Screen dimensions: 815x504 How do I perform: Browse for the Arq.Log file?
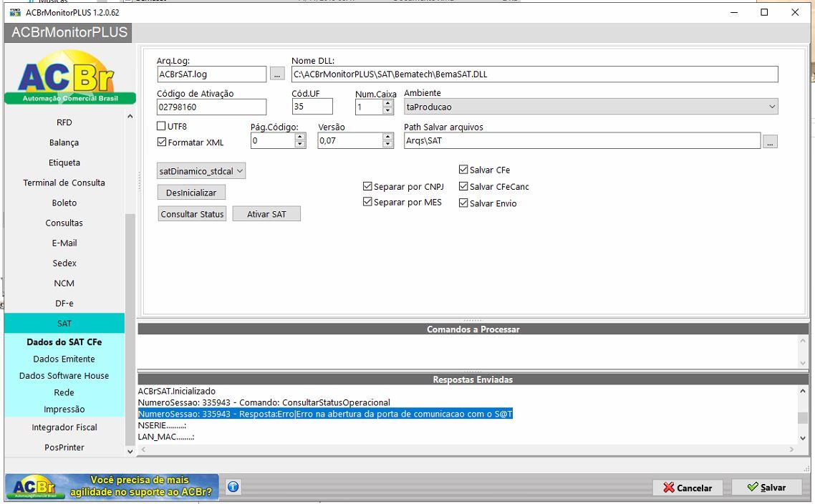pyautogui.click(x=277, y=74)
